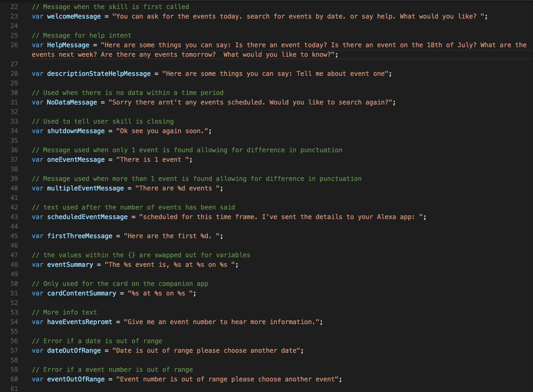Click the "More info text" comment
The width and height of the screenshot is (533, 392).
(x=64, y=312)
